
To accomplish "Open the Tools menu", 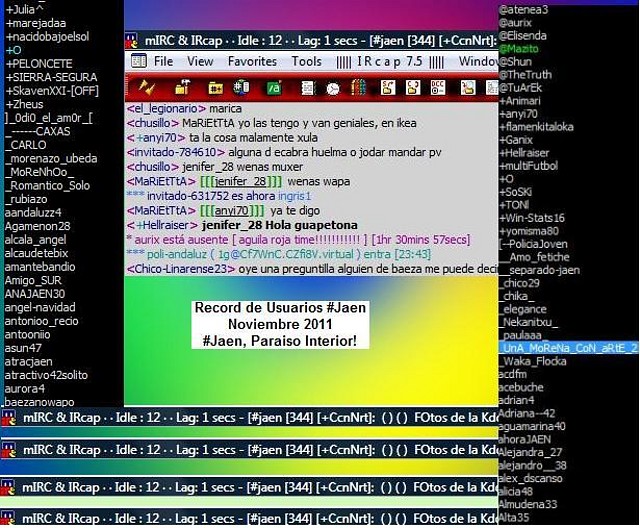I will 306,61.
